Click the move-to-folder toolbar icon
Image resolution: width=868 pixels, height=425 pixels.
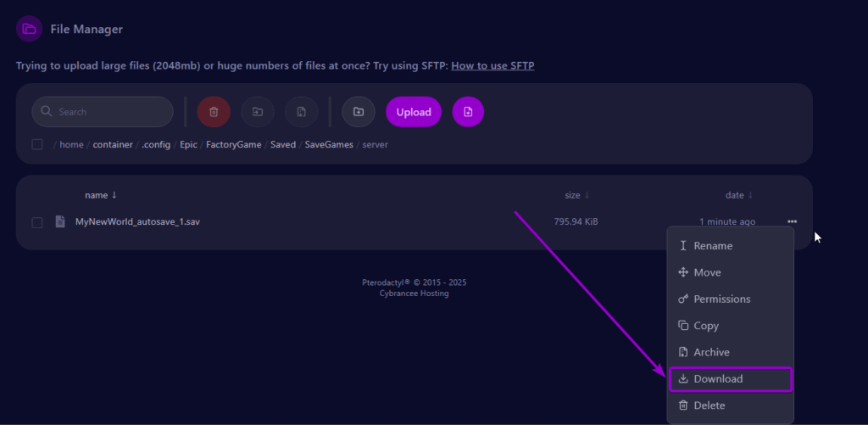pos(258,112)
